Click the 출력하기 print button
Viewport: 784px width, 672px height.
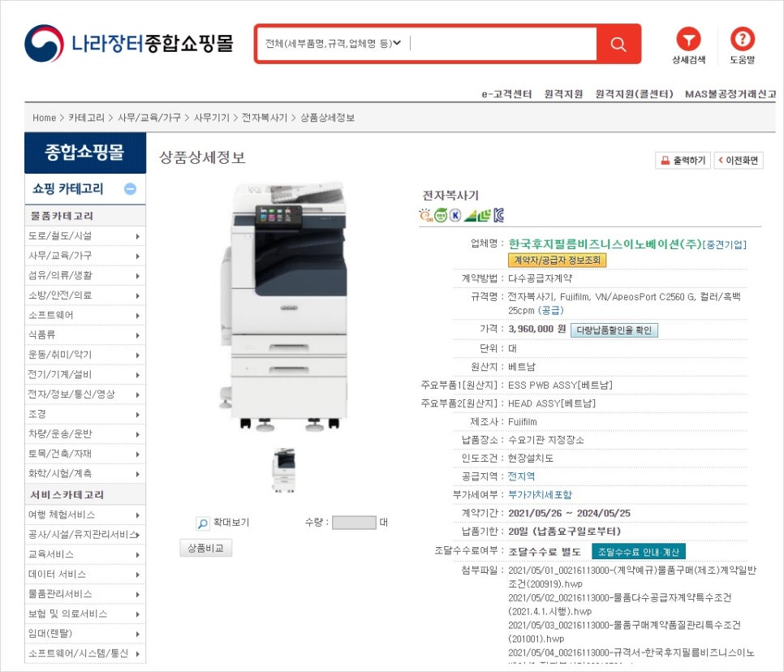(x=683, y=161)
